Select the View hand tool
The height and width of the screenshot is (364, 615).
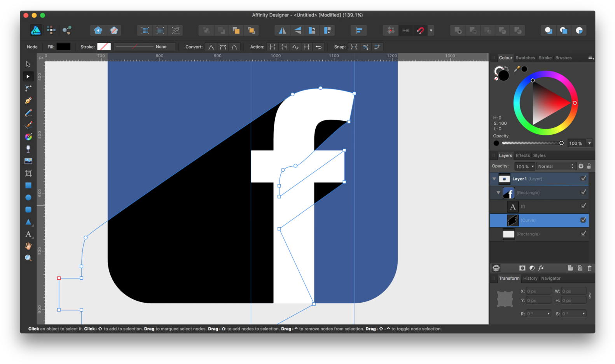pyautogui.click(x=28, y=246)
